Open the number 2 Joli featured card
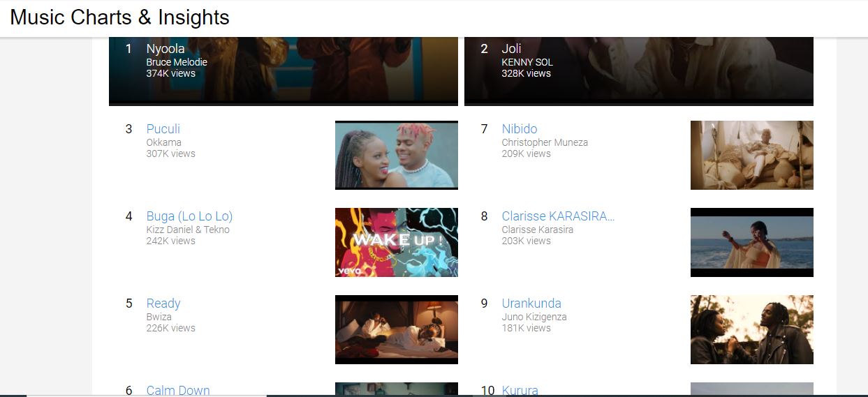The width and height of the screenshot is (868, 397). point(639,71)
